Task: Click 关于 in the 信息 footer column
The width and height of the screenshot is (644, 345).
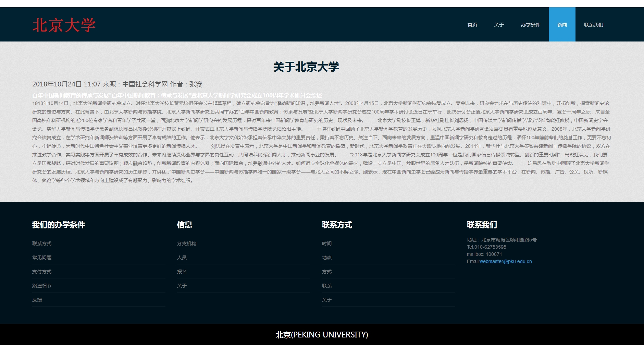Action: click(182, 286)
